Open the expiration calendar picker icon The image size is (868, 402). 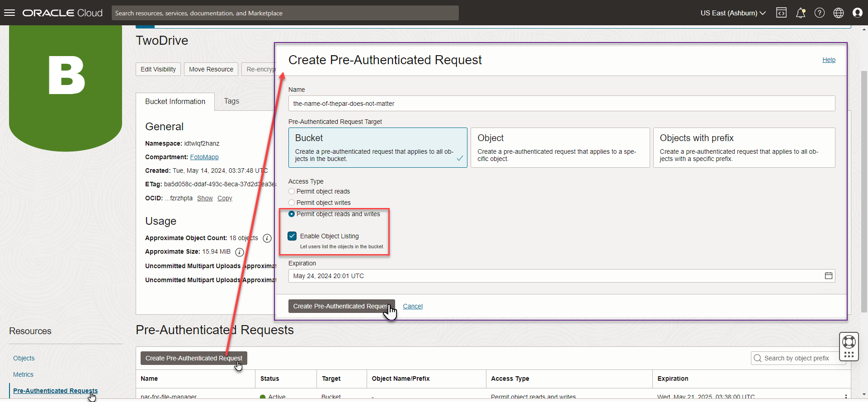pos(828,276)
